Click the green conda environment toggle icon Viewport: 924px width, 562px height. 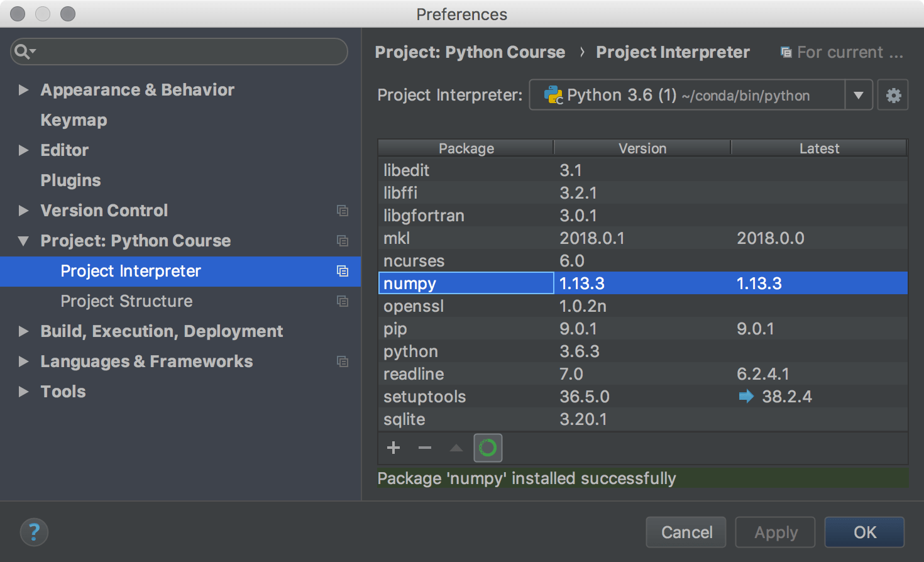[x=488, y=448]
